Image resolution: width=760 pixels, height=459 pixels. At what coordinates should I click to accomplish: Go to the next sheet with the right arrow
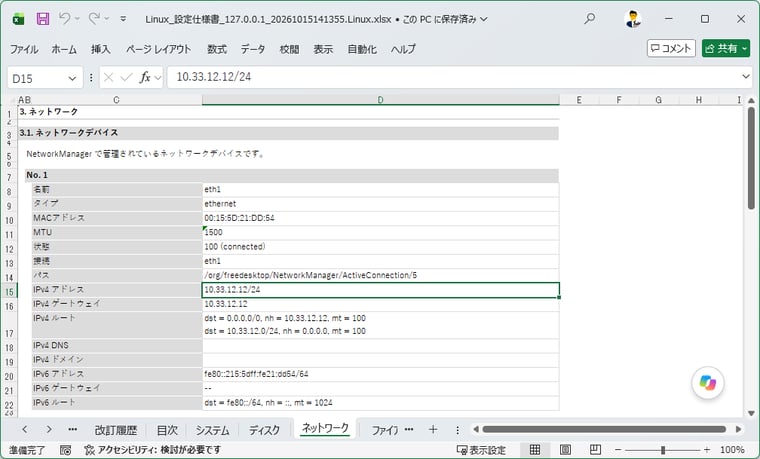coord(48,429)
